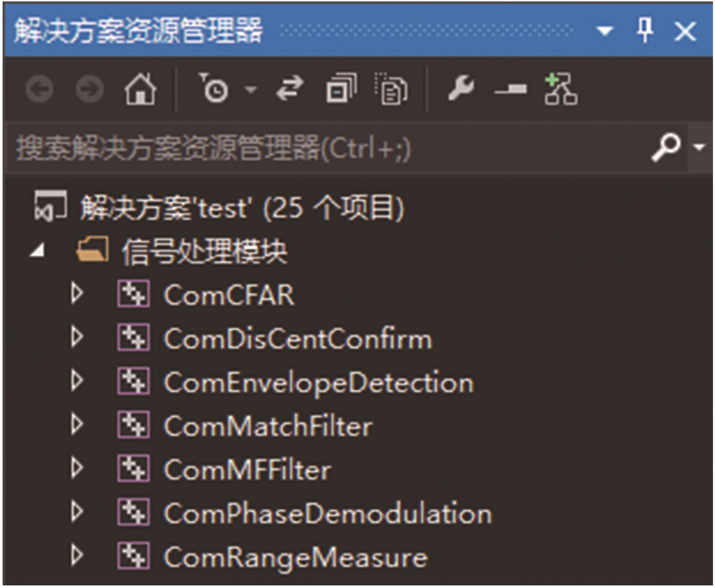Click the search magnifier icon
The image size is (715, 588).
pos(666,147)
